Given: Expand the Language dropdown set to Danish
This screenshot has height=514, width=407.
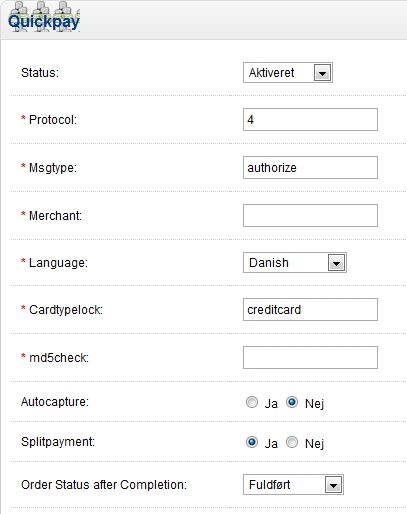Looking at the screenshot, I should [295, 263].
